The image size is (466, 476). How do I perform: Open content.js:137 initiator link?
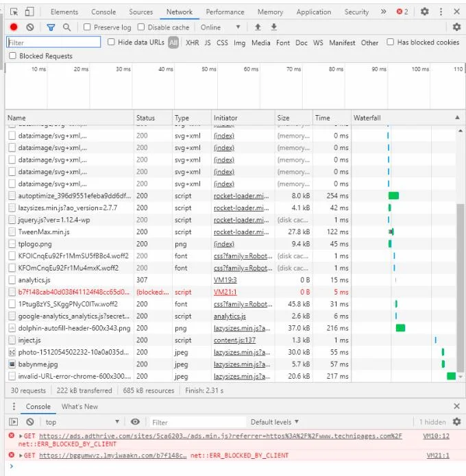point(234,340)
